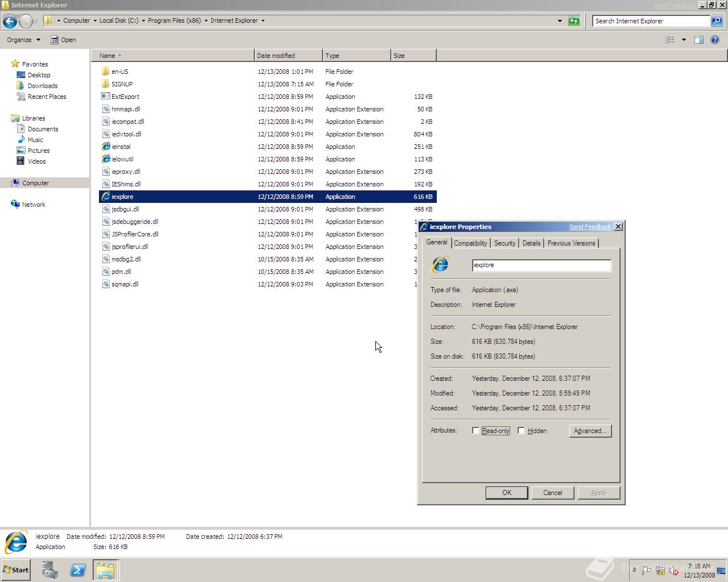Viewport: 728px width, 582px height.
Task: Enable the Hidden attribute checkbox
Action: (x=521, y=431)
